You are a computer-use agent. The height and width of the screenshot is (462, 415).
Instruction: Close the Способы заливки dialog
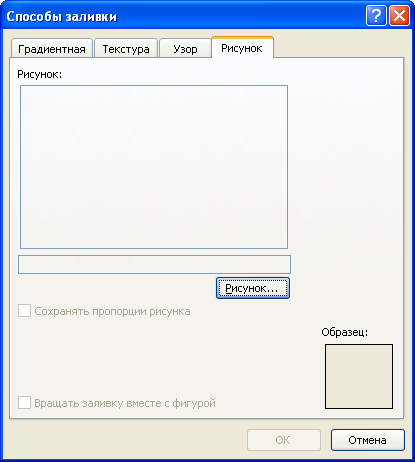click(399, 16)
